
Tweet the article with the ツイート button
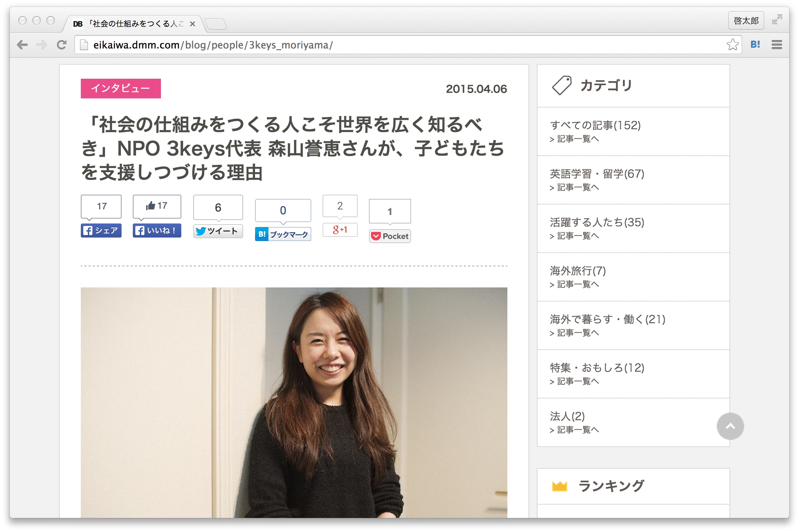pyautogui.click(x=217, y=231)
